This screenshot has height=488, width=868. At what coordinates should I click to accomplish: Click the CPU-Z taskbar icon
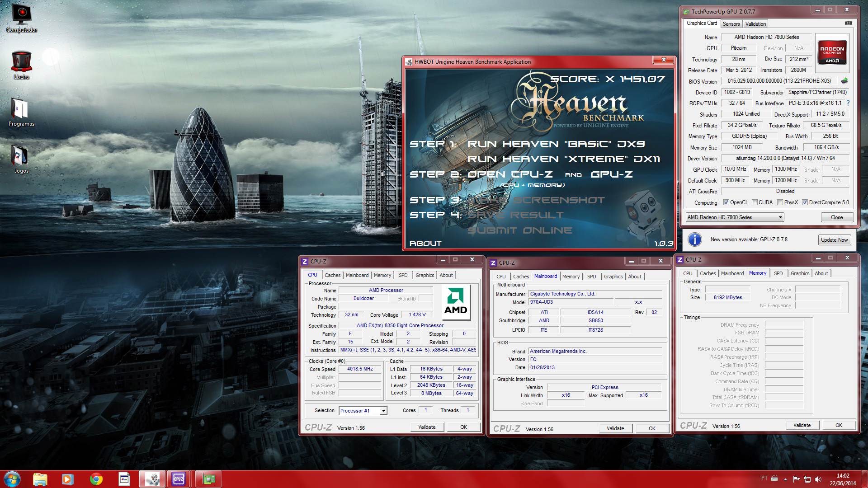179,479
